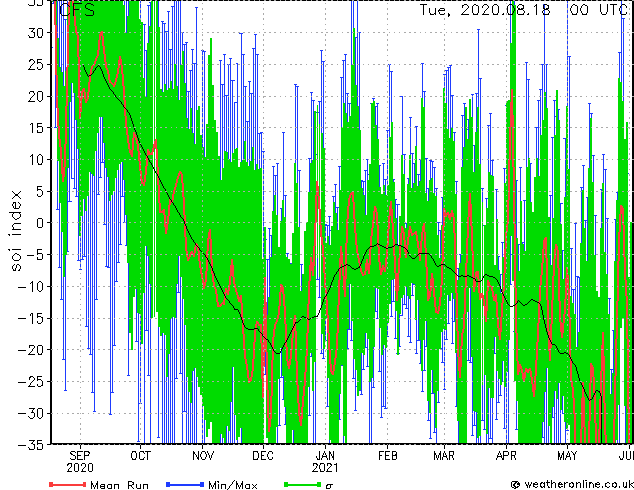Click the y-axis value '-5'
The width and height of the screenshot is (634, 490).
coord(36,255)
